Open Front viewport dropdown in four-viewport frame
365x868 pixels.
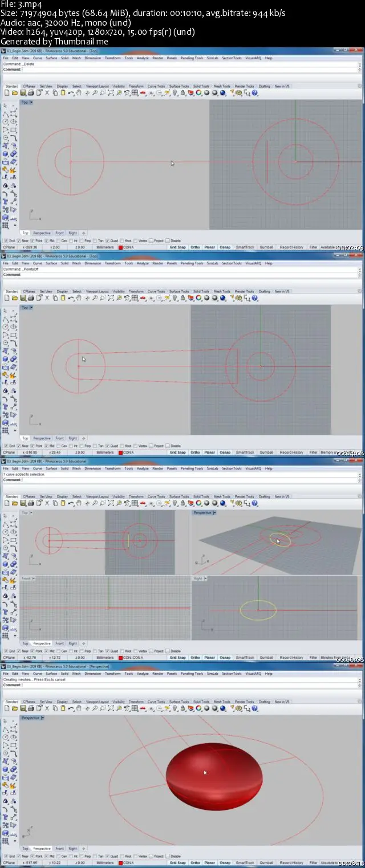33,578
